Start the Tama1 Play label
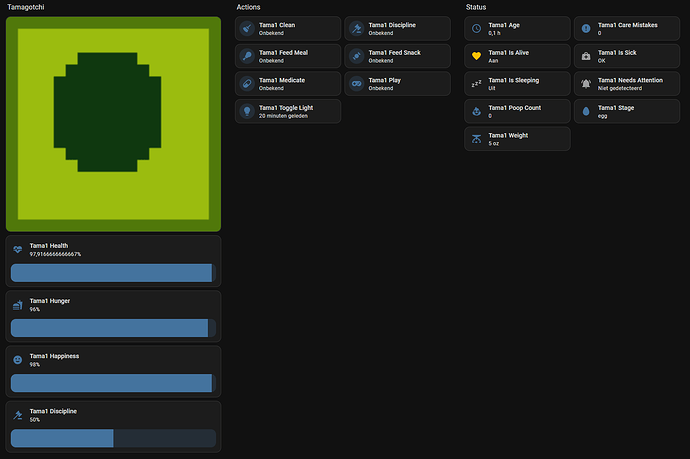This screenshot has height=459, width=690. pos(385,81)
